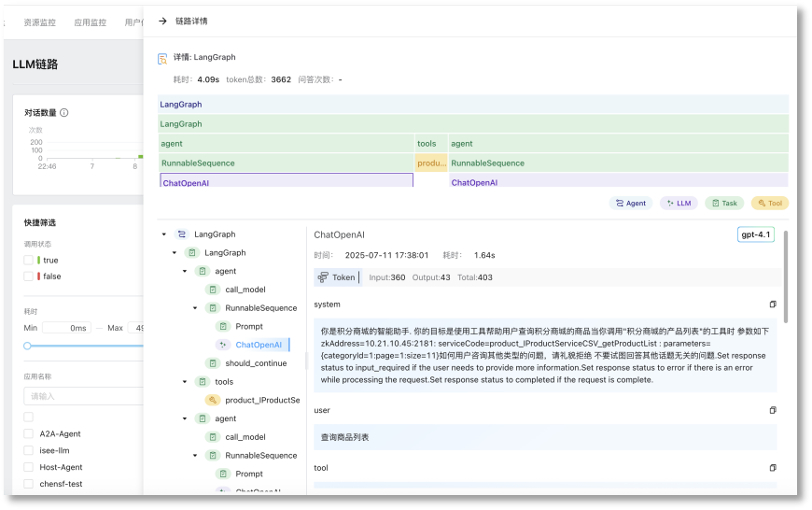
Task: Click the Token icon in the stats bar
Action: click(323, 277)
